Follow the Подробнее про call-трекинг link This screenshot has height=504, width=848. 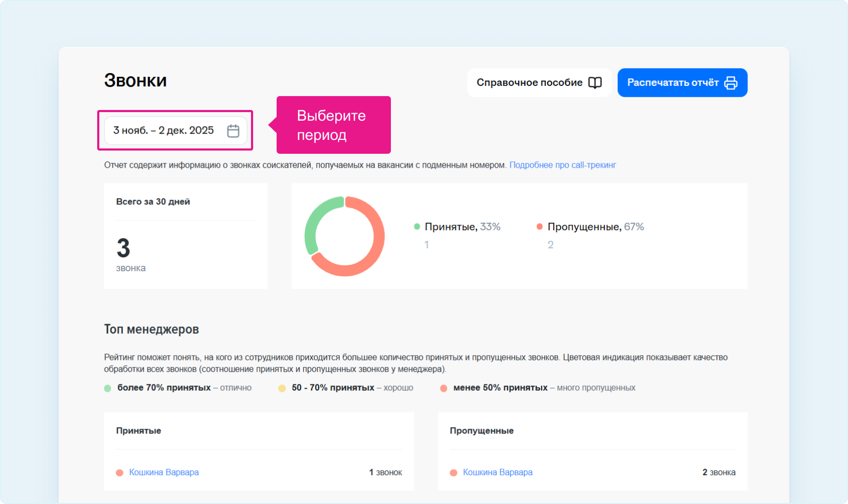point(562,165)
